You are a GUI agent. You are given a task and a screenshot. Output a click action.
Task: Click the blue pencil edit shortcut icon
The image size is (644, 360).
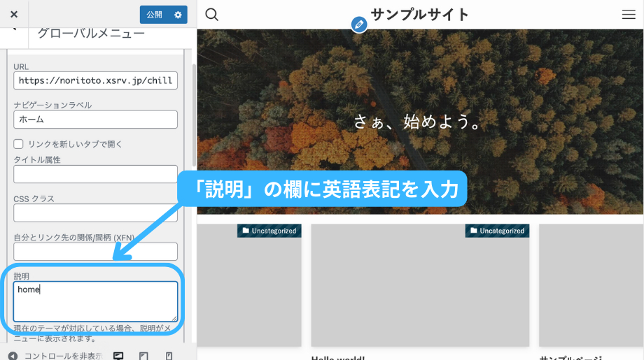(359, 25)
